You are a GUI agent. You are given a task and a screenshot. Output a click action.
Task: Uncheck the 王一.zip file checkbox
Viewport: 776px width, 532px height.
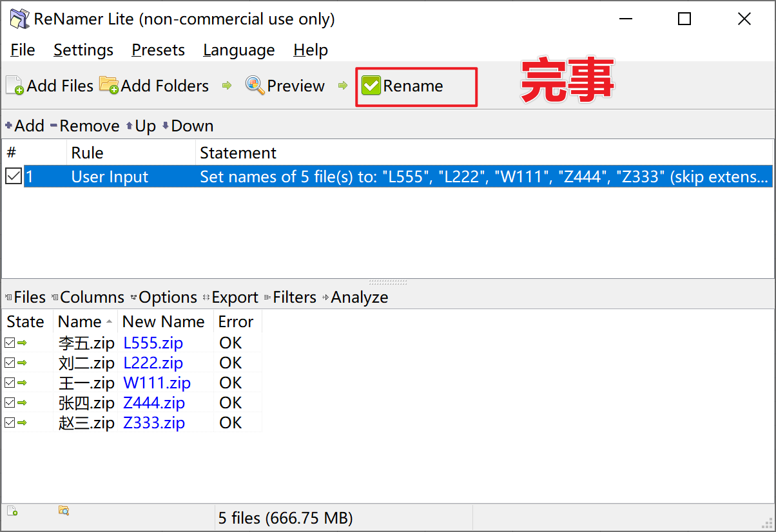click(10, 383)
